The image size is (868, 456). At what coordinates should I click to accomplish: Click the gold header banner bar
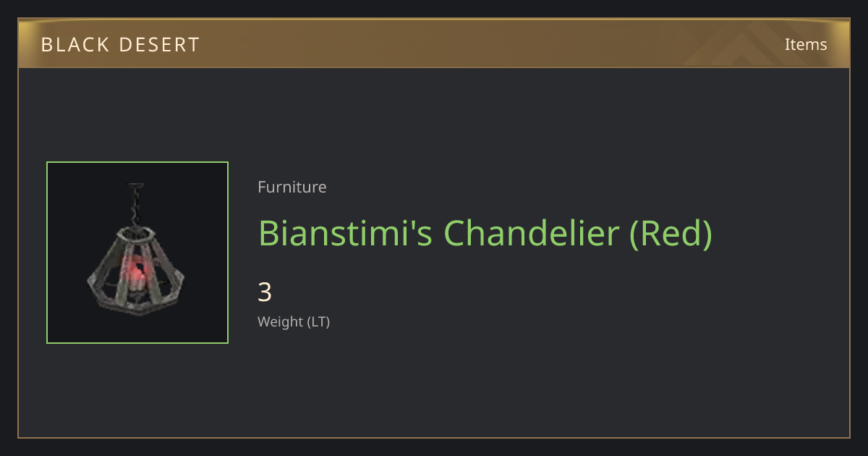pyautogui.click(x=434, y=43)
